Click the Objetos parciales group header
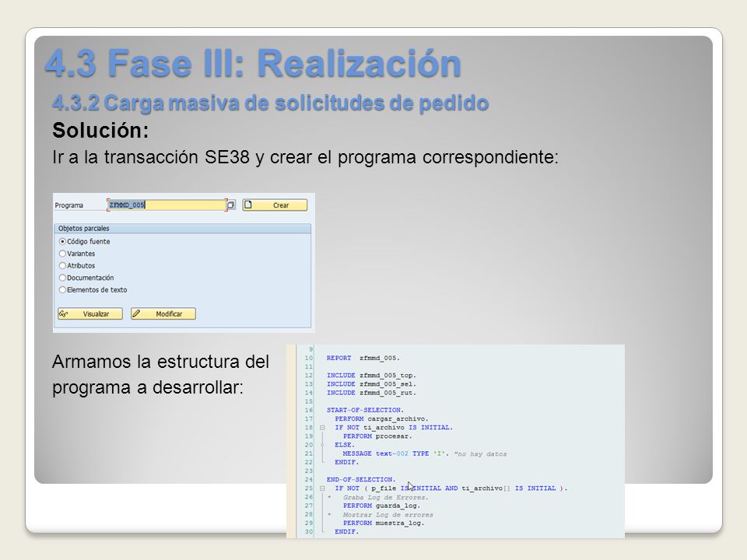Viewport: 747px width, 560px height. 182,229
